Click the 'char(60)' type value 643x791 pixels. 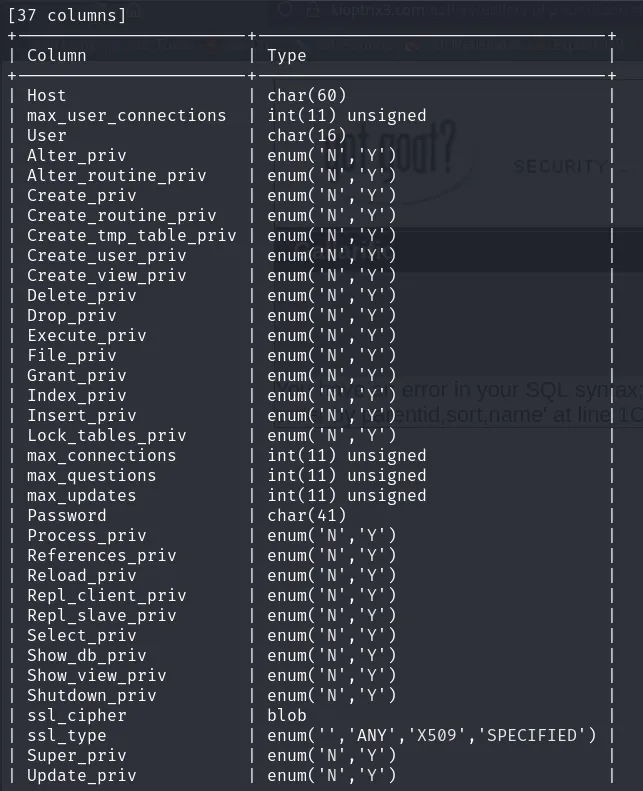(x=307, y=95)
